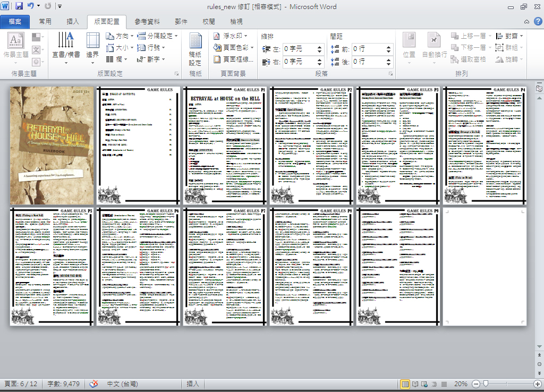
Task: Switch to the Mailings (郵件) tab
Action: (x=181, y=21)
